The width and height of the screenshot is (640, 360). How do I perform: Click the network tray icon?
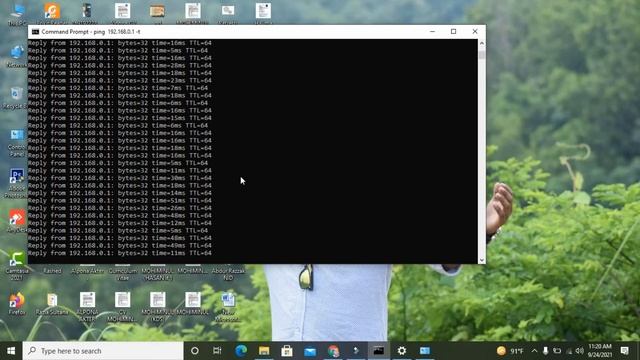click(x=569, y=351)
